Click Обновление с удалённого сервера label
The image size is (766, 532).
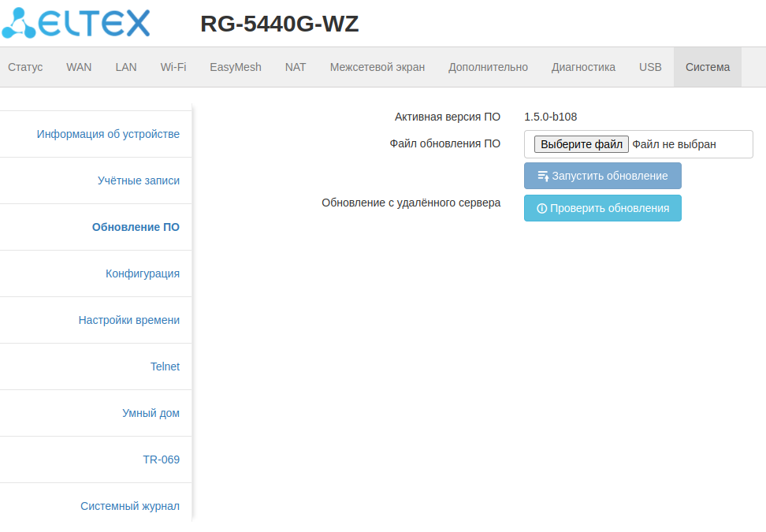click(411, 203)
